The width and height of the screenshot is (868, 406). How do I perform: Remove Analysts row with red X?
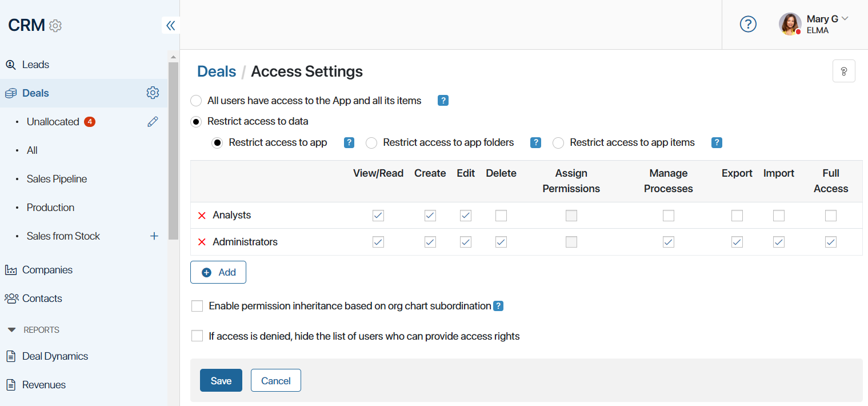202,216
